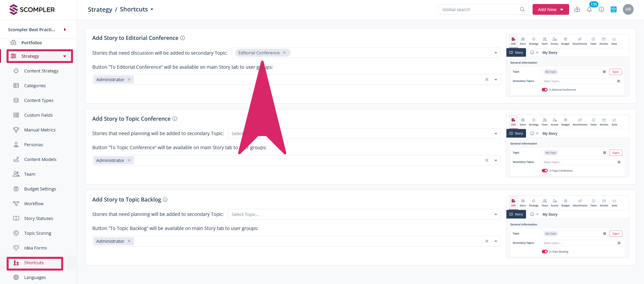Viewport: 644px width, 284px height.
Task: Click info icon beside Topic Backlog heading
Action: [165, 200]
